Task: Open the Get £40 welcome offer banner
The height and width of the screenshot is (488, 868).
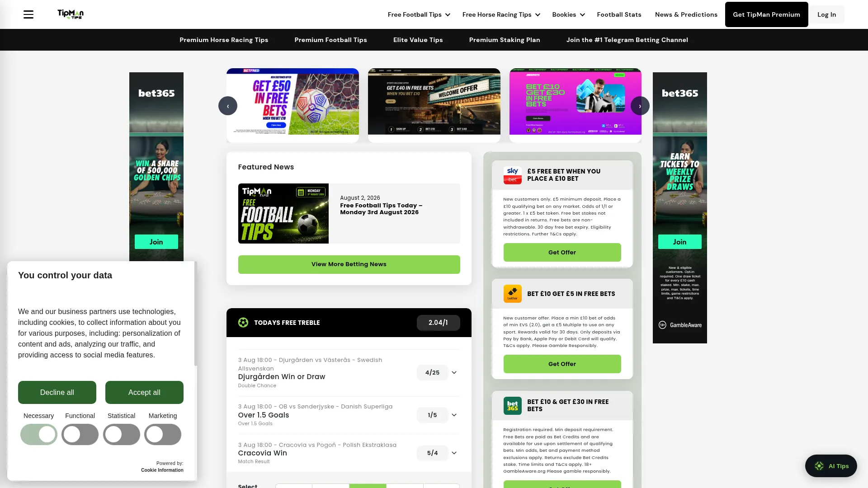Action: coord(434,102)
